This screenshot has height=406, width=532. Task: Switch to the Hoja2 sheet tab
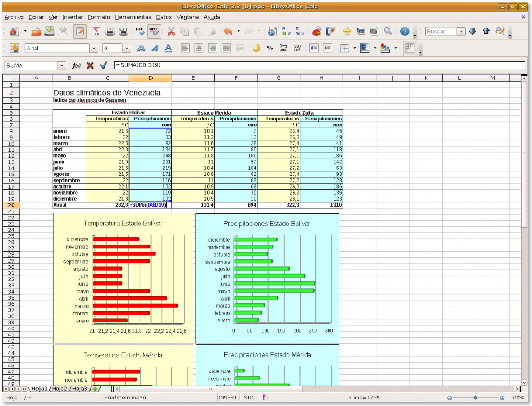(59, 388)
